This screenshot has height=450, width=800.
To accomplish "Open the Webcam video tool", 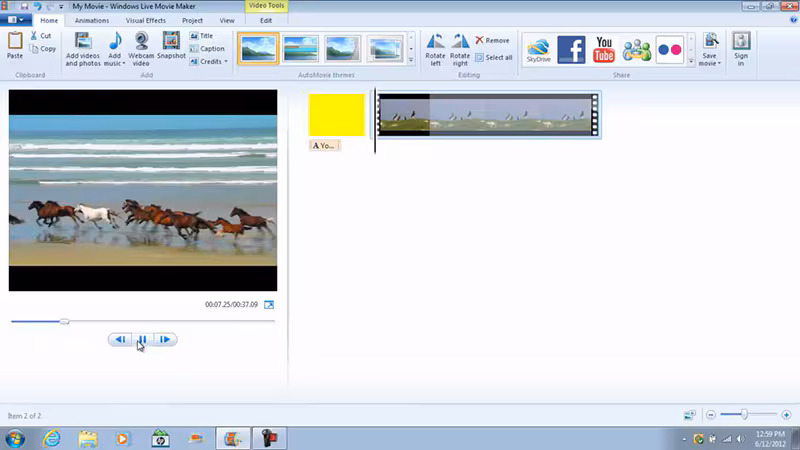I will tap(141, 49).
